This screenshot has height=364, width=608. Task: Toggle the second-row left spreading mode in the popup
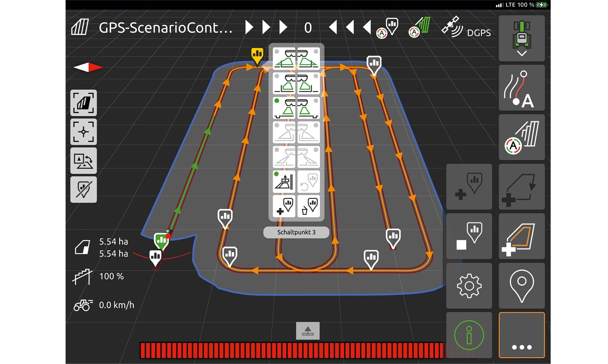click(x=284, y=83)
